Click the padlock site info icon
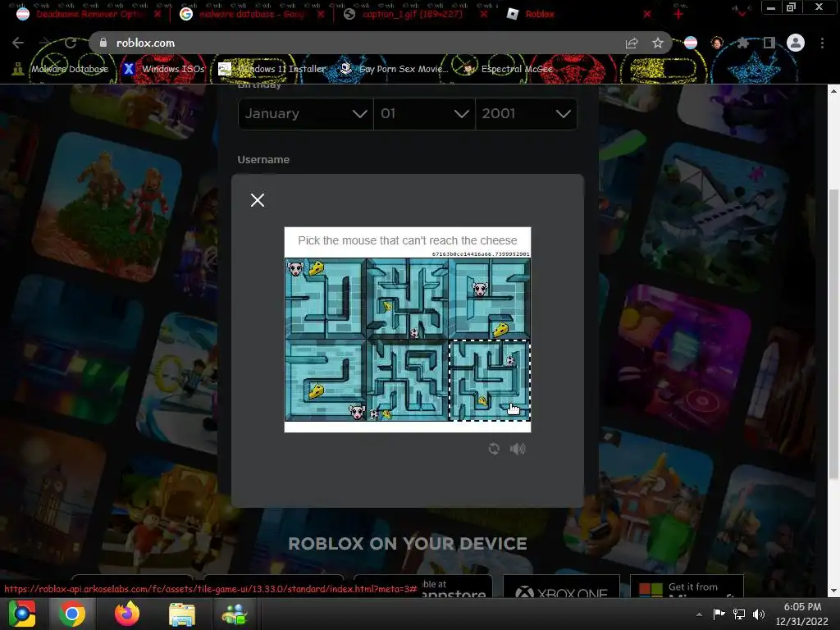Image resolution: width=840 pixels, height=630 pixels. click(x=103, y=43)
